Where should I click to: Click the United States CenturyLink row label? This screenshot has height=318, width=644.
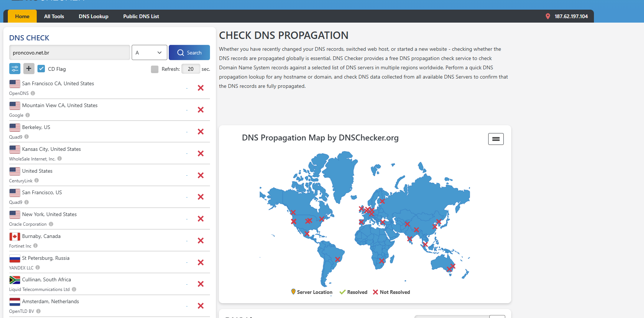pyautogui.click(x=37, y=171)
